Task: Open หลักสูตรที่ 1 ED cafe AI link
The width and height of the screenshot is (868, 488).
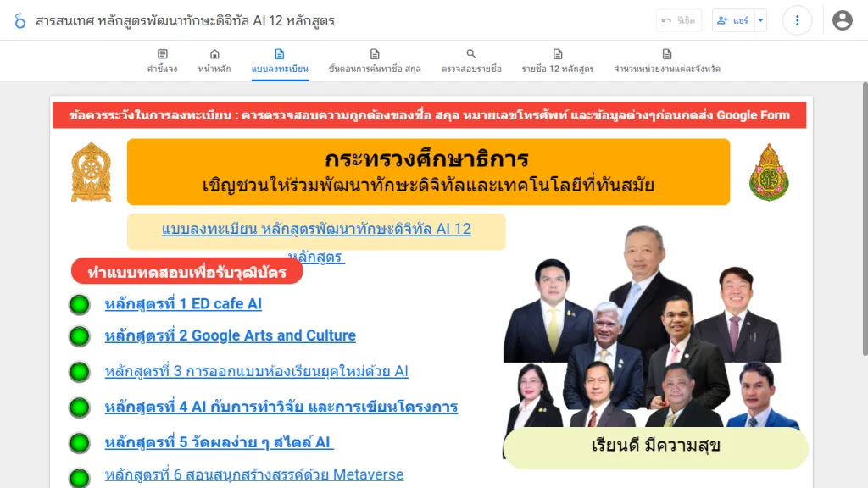Action: point(183,304)
